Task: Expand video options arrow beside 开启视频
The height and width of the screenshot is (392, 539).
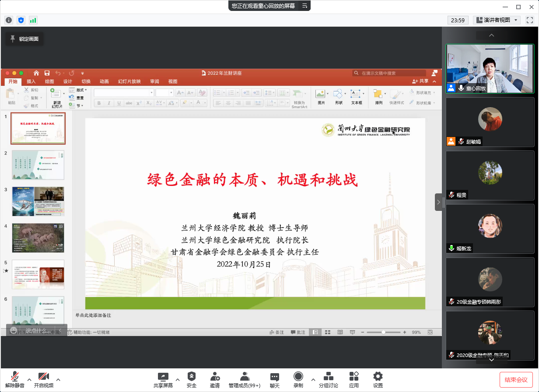Action: point(58,379)
